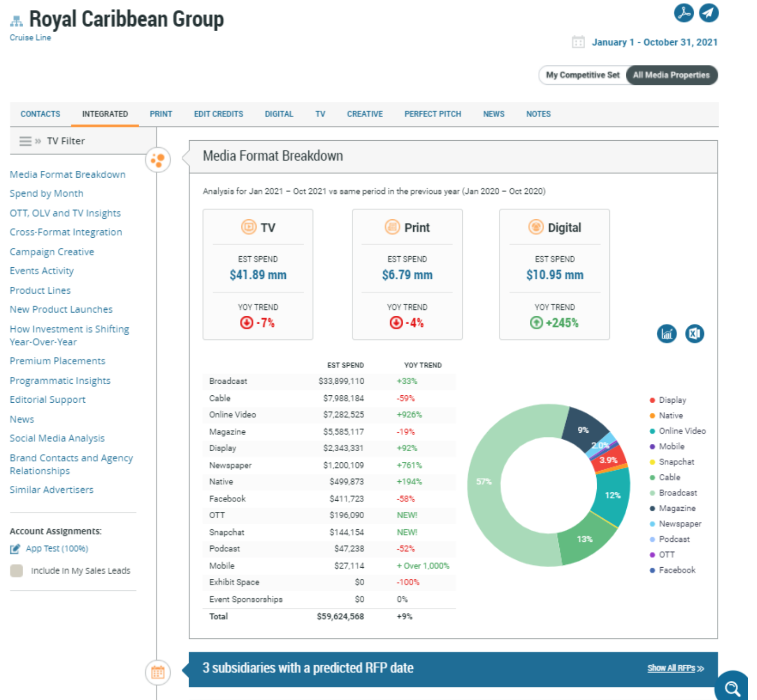Click the Digital up-trend arrow icon
The image size is (757, 700).
point(536,323)
